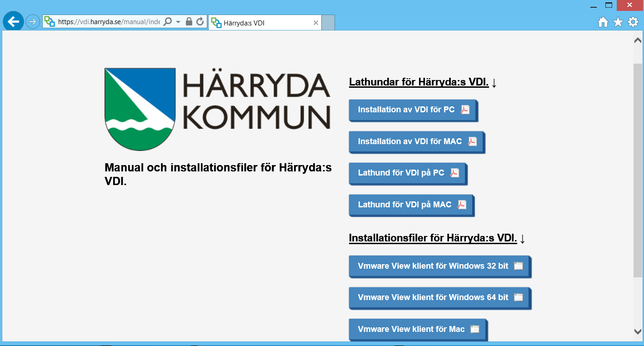
Task: Click folder icon on Windows 64 bit button
Action: tap(519, 297)
